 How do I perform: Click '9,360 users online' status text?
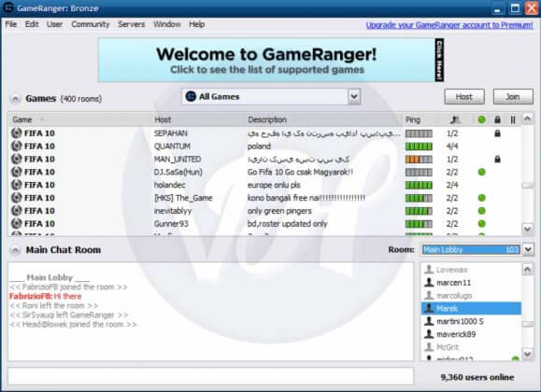click(x=477, y=377)
